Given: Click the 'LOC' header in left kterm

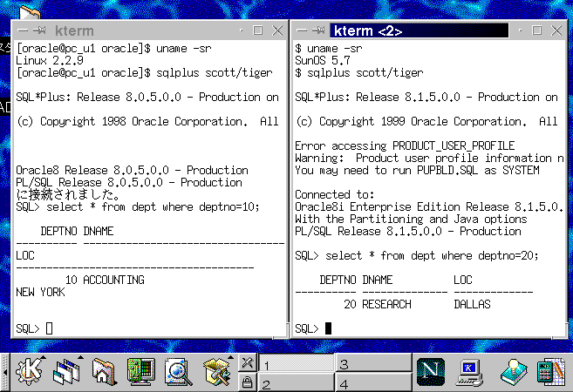Looking at the screenshot, I should coord(25,255).
